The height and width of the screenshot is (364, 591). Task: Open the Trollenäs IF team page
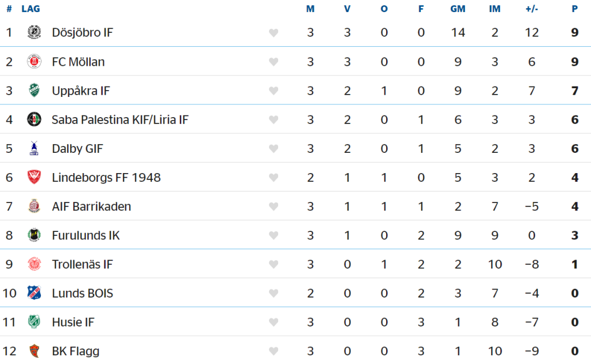point(82,264)
